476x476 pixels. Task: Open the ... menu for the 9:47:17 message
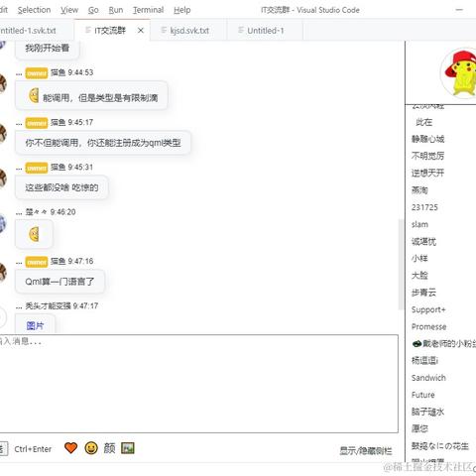coord(19,307)
